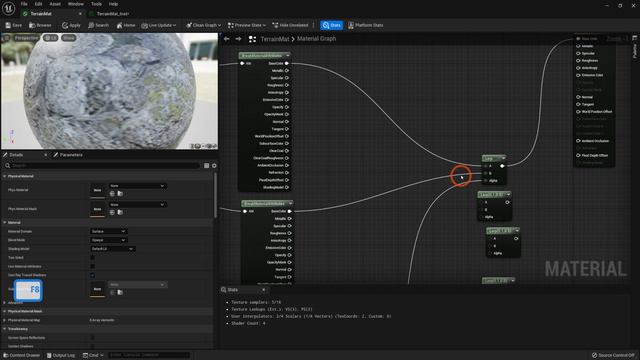Open the Cmd console type dropdown
Screen dimensions: 640x360
[93, 355]
